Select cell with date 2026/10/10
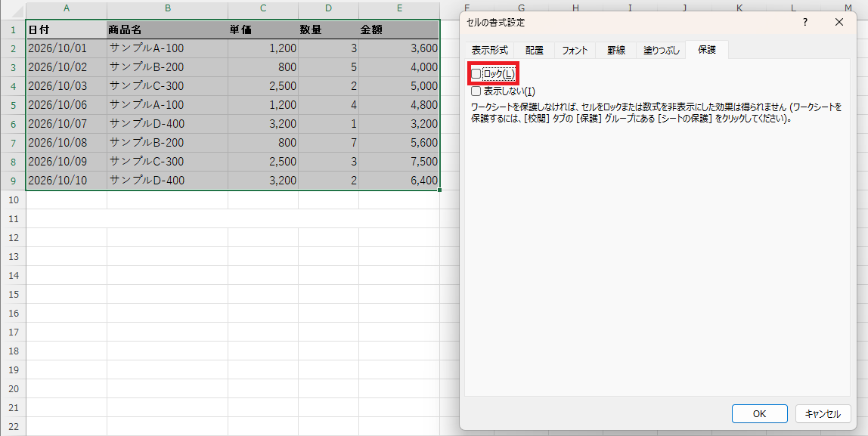868x436 pixels. click(x=67, y=181)
